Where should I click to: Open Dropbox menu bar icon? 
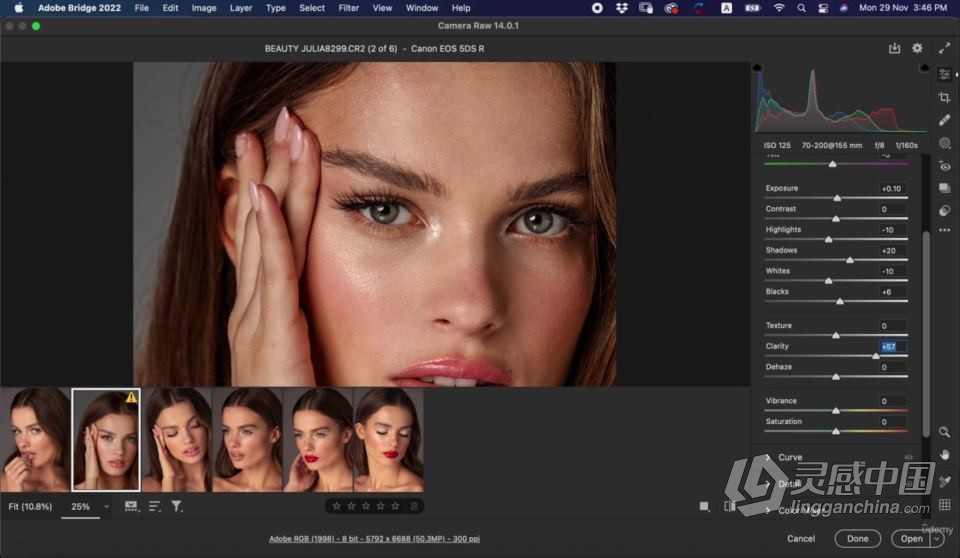(621, 8)
